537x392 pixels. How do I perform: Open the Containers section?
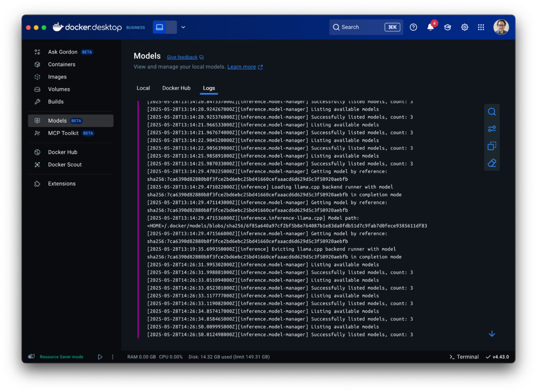coord(62,64)
